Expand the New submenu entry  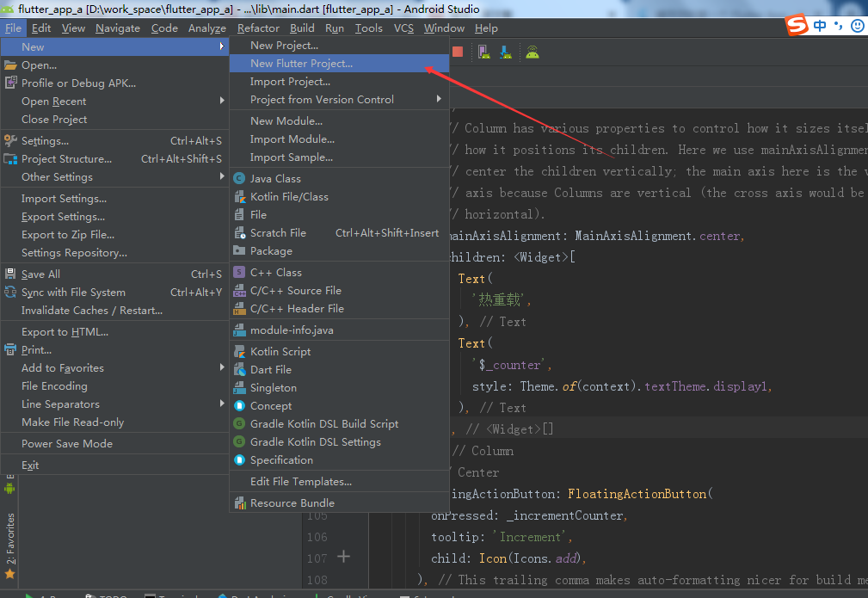(114, 47)
